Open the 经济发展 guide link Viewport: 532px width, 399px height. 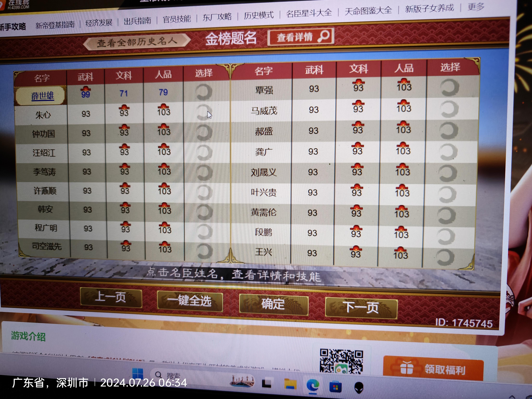click(x=99, y=23)
